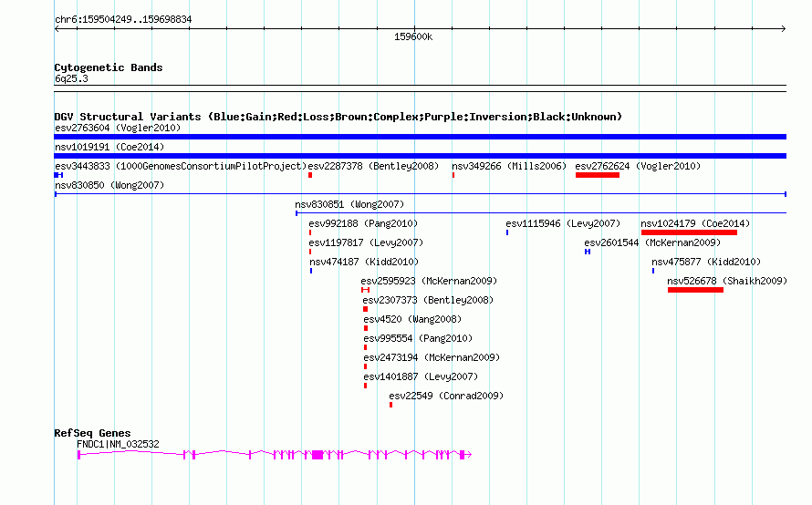Open esv2762624 (Vogler2010) variant label
The image size is (812, 505).
point(638,166)
